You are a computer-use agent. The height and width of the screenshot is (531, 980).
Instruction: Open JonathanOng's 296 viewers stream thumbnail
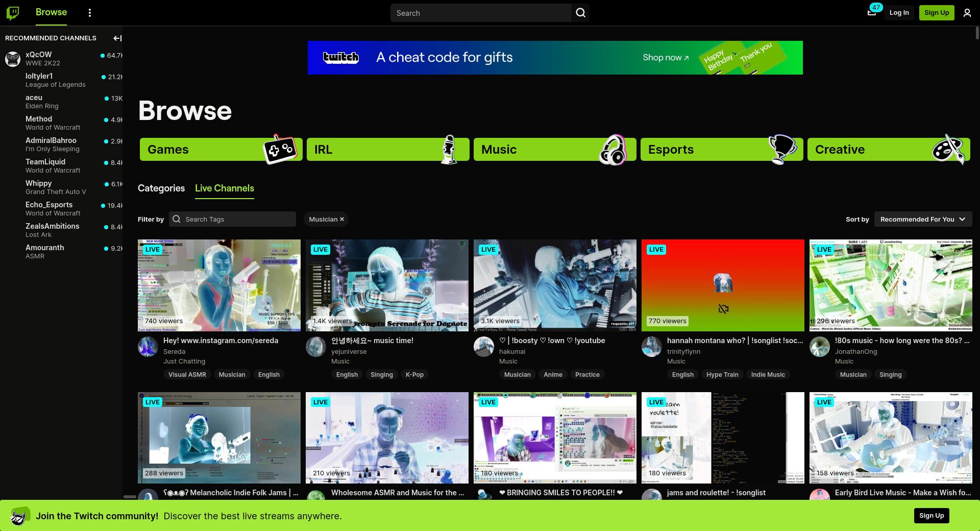point(891,285)
